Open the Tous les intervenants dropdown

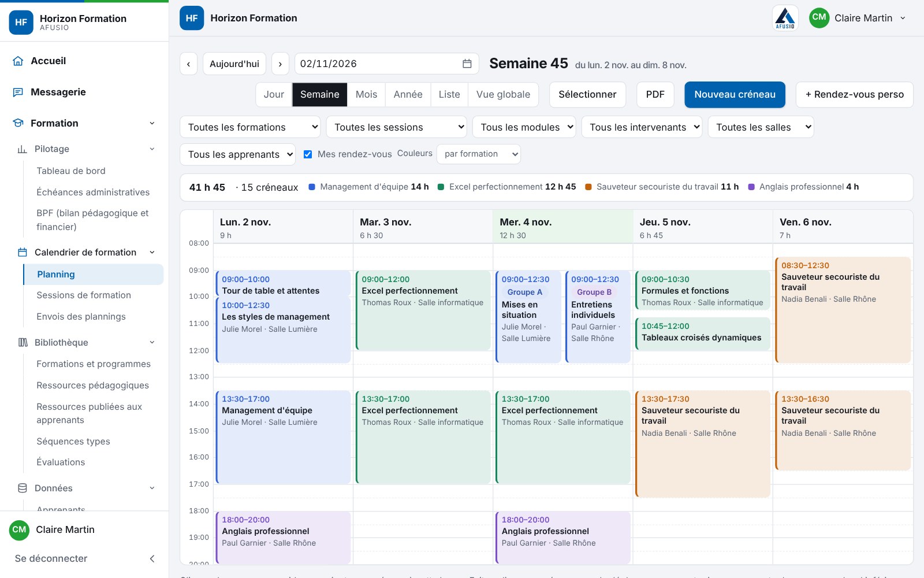tap(642, 127)
